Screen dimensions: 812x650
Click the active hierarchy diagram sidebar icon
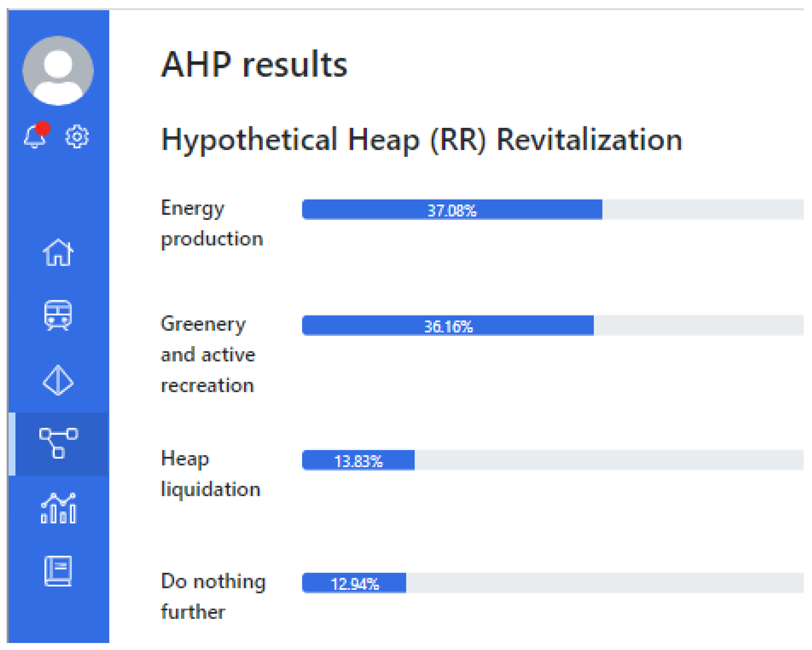click(58, 443)
